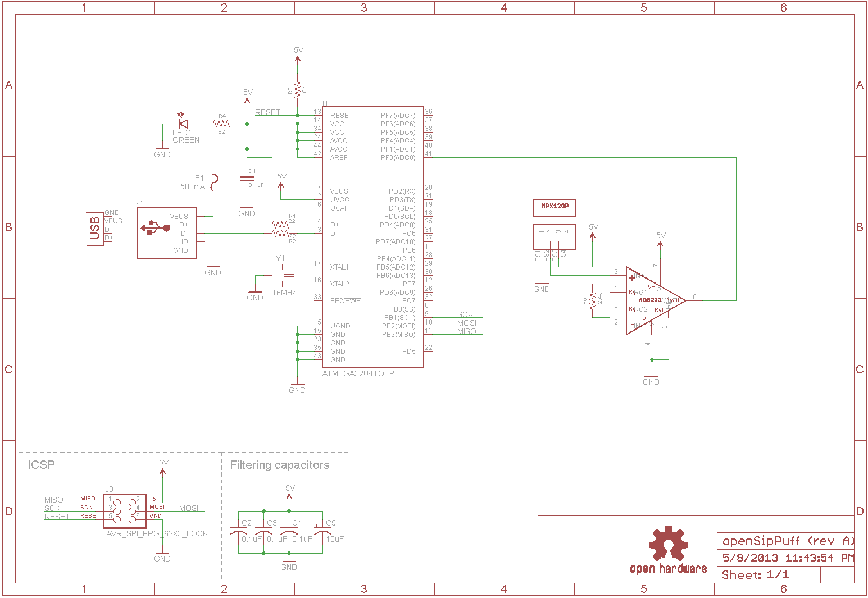Select gain resistor R5 2.4k
The height and width of the screenshot is (598, 868).
point(592,301)
